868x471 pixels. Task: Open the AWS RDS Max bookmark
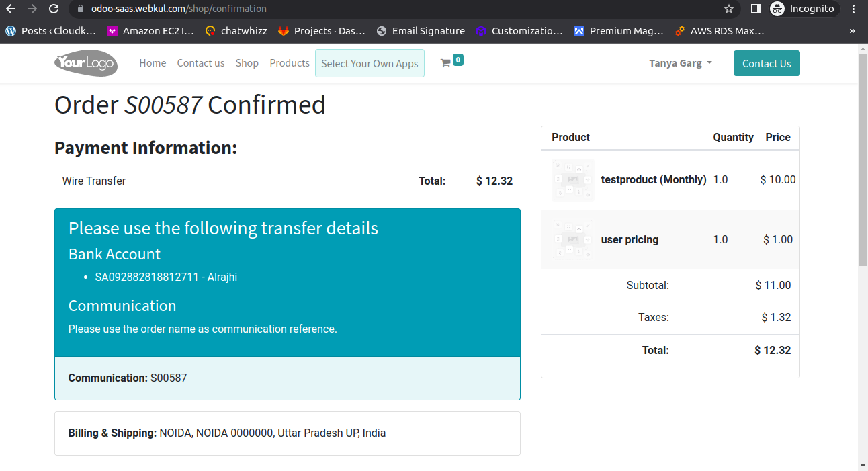coord(719,31)
